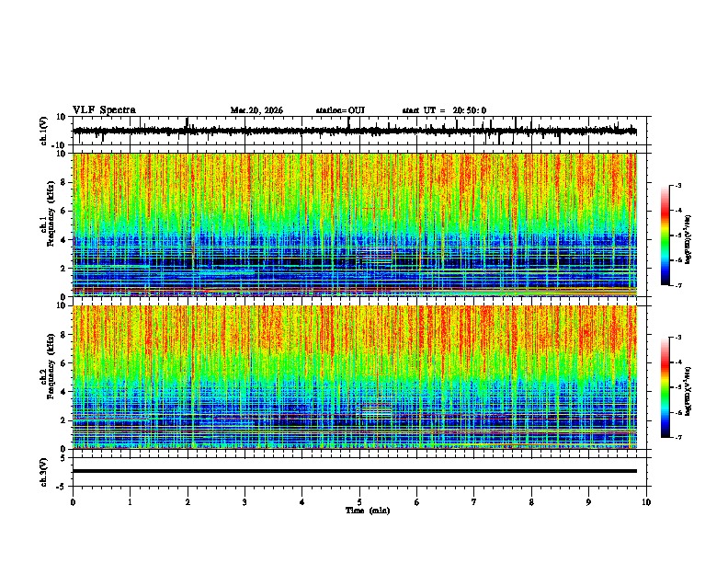Click the ch.1 spectrogram color scale bar

tap(665, 236)
